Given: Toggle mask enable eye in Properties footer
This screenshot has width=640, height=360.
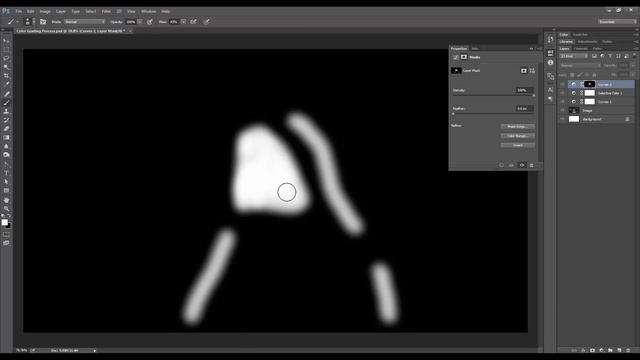Looking at the screenshot, I should point(522,165).
